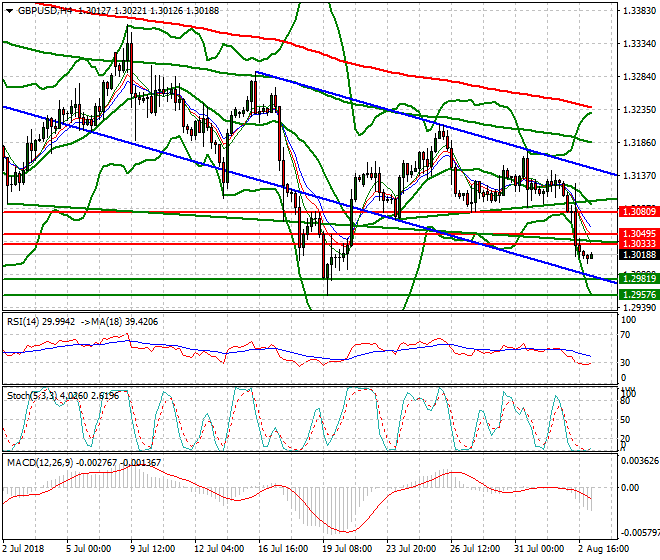Click the 1.33830 price scale value
This screenshot has height=560, width=660.
(x=639, y=11)
